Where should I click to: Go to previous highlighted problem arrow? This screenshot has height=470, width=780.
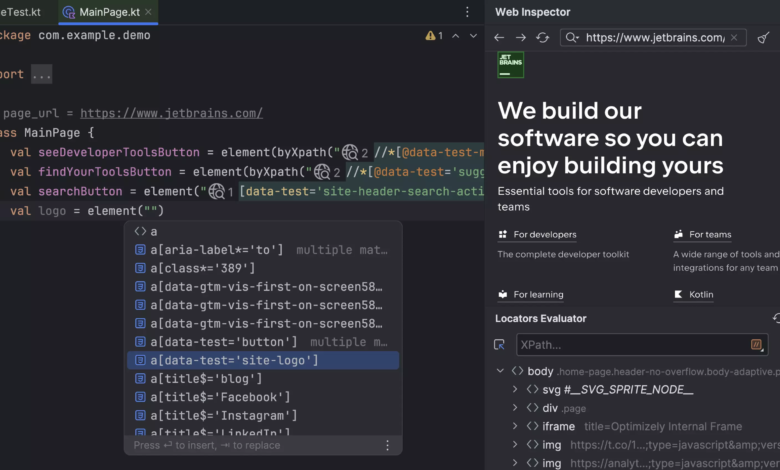pos(456,36)
